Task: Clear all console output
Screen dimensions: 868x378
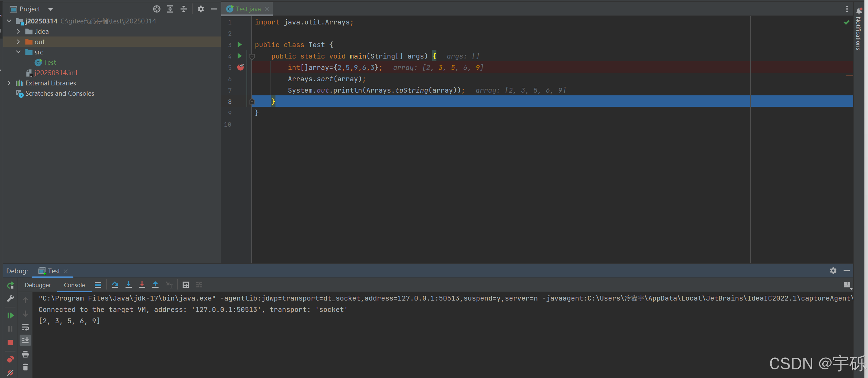Action: tap(25, 367)
